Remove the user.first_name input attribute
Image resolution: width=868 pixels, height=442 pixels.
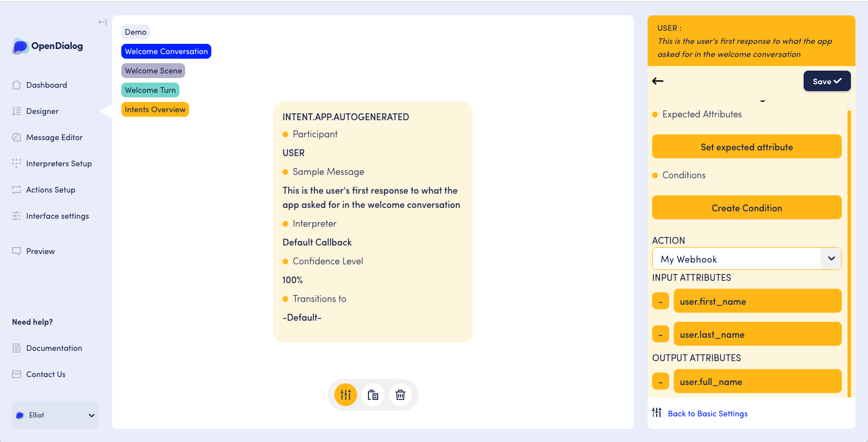click(x=661, y=301)
